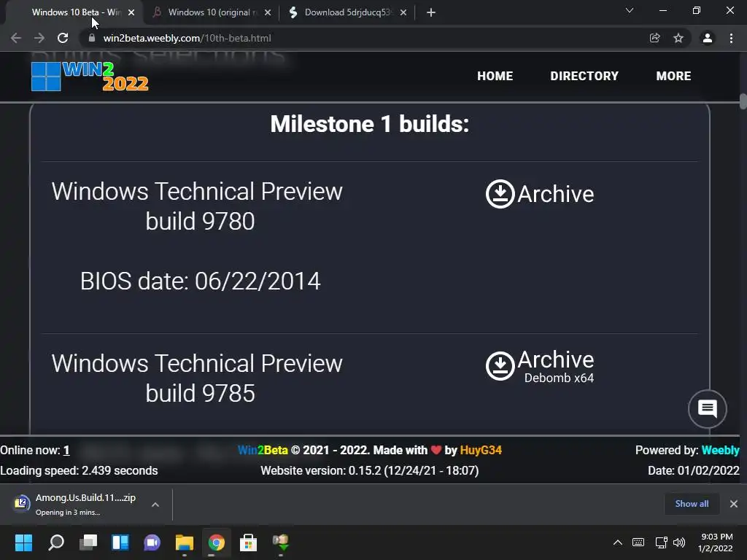Open Chrome three-dot menu
This screenshot has height=560, width=747.
731,38
